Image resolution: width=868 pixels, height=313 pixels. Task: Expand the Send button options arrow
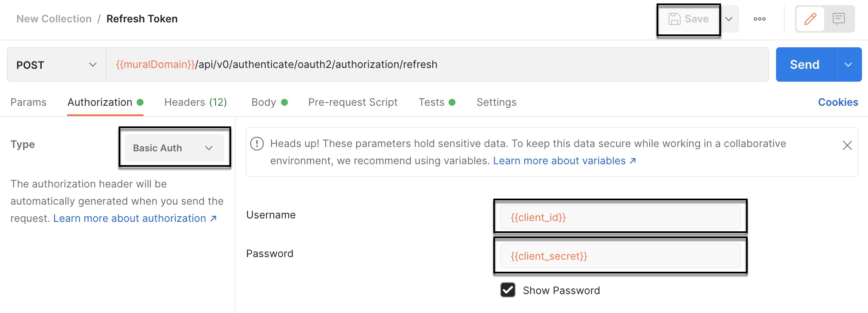848,64
